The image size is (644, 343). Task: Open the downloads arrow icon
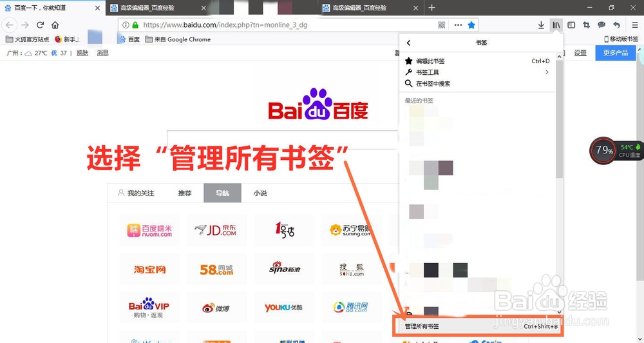pos(541,25)
